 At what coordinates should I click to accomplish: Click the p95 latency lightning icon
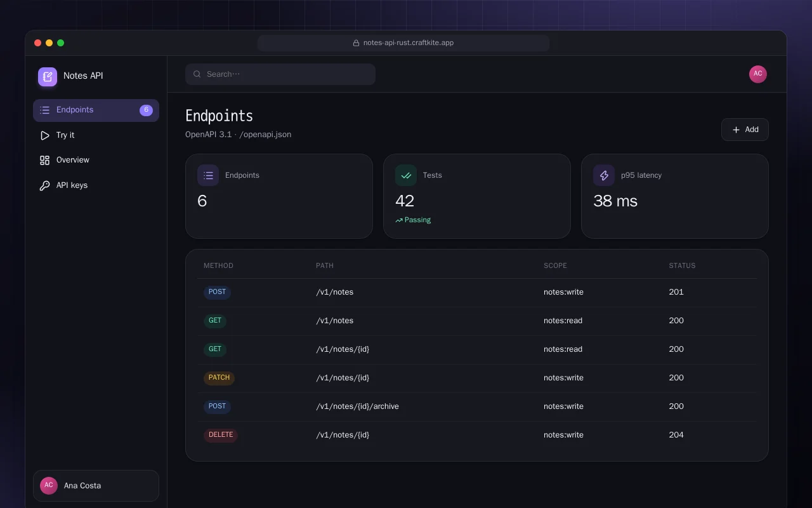click(x=604, y=175)
